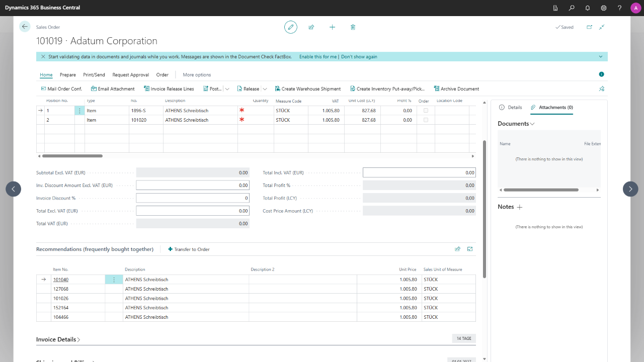Open page in new window icon
This screenshot has height=362, width=644.
pyautogui.click(x=589, y=27)
